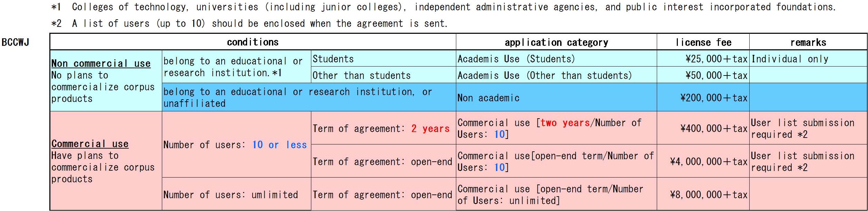
Task: Select the ¥400,000+tax license fee
Action: pyautogui.click(x=714, y=129)
